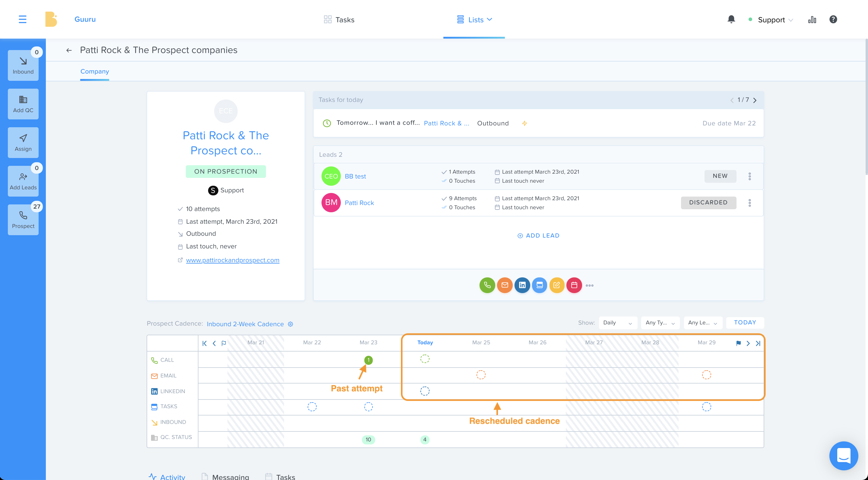Jump to first cadence date

[x=204, y=343]
